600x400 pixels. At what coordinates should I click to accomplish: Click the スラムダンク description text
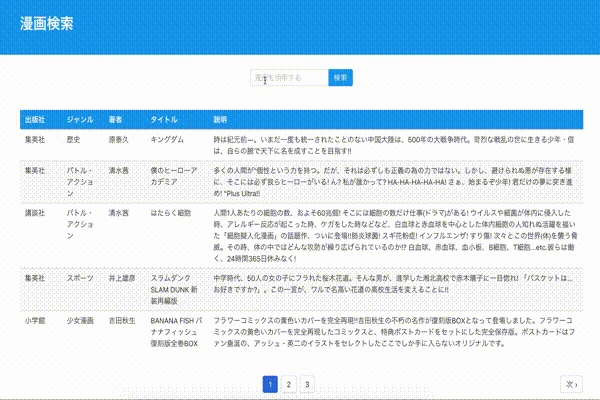click(x=393, y=284)
